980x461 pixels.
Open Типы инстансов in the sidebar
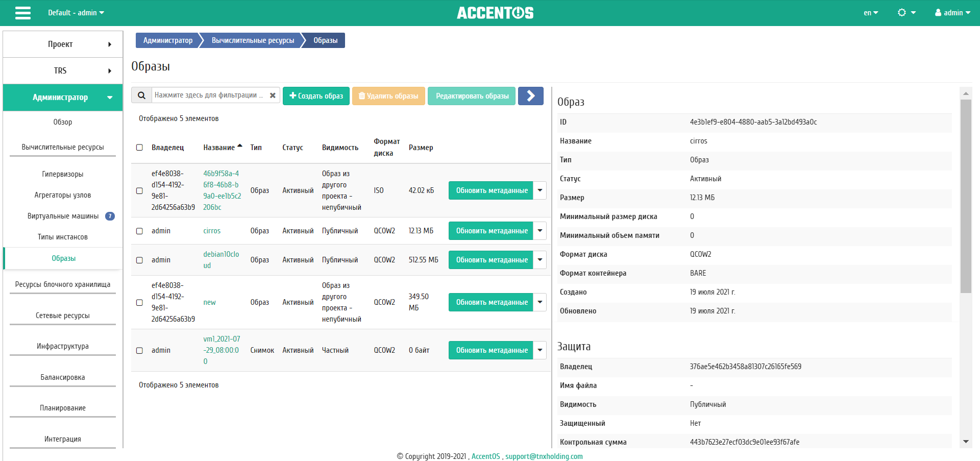[x=63, y=237]
